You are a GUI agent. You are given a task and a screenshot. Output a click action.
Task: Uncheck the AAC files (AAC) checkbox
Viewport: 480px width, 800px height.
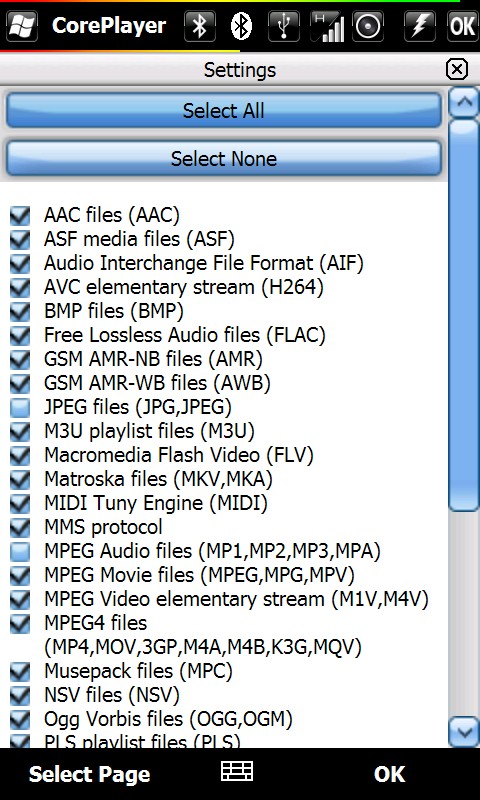[x=20, y=215]
